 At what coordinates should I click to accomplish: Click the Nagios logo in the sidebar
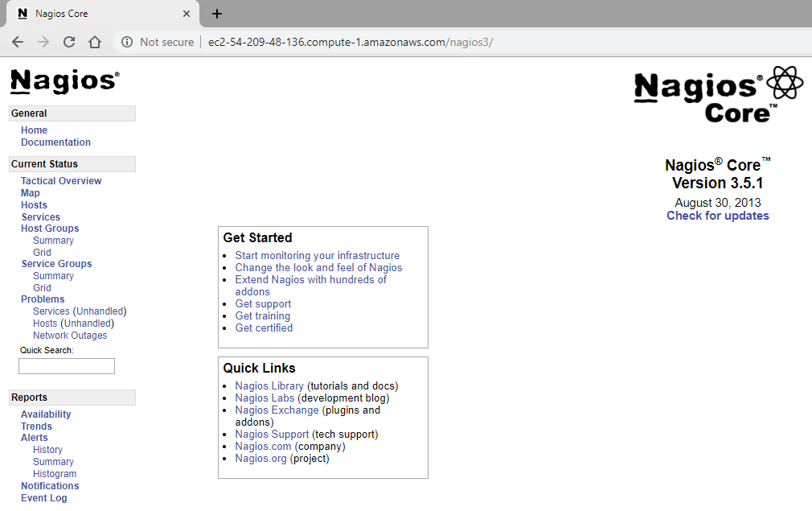click(x=64, y=81)
